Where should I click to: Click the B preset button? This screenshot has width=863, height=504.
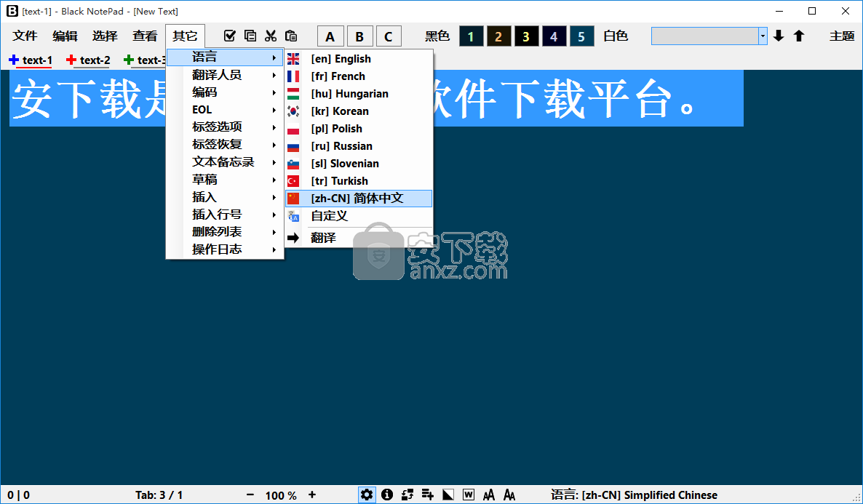click(x=359, y=36)
